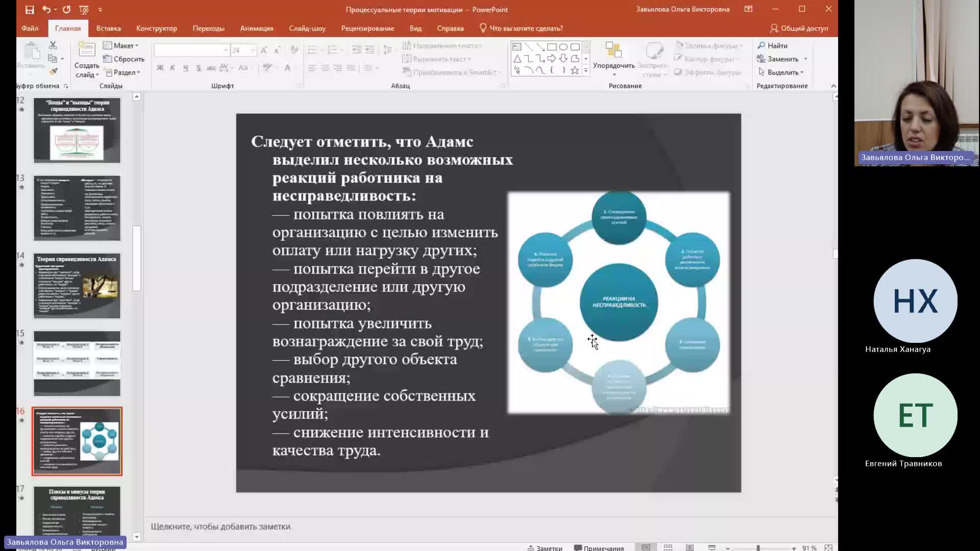This screenshot has width=980, height=551.
Task: Open Заменить replace dropdown arrow
Action: click(x=805, y=59)
